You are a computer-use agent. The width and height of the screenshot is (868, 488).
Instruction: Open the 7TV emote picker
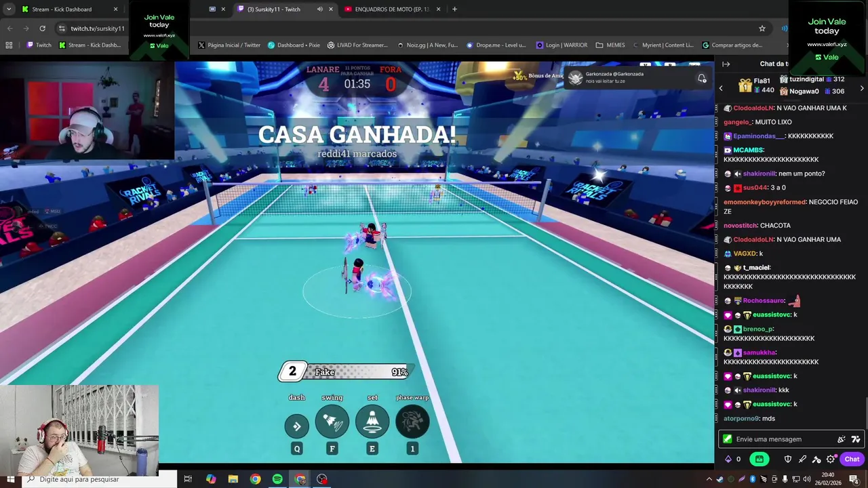point(856,439)
